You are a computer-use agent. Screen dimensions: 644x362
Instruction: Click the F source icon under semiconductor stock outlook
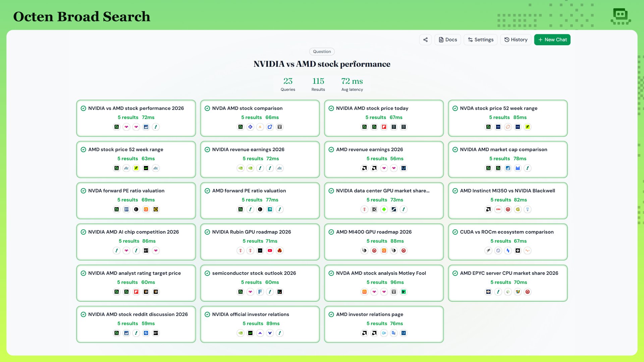click(260, 292)
